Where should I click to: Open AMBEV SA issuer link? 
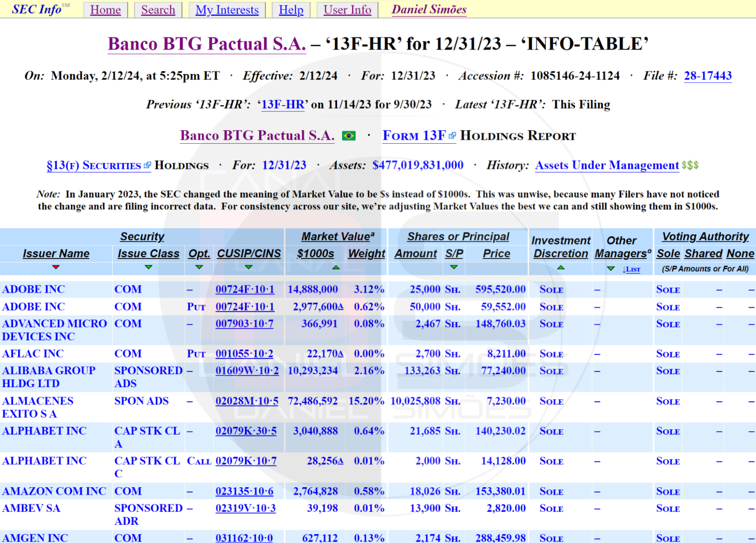coord(31,508)
